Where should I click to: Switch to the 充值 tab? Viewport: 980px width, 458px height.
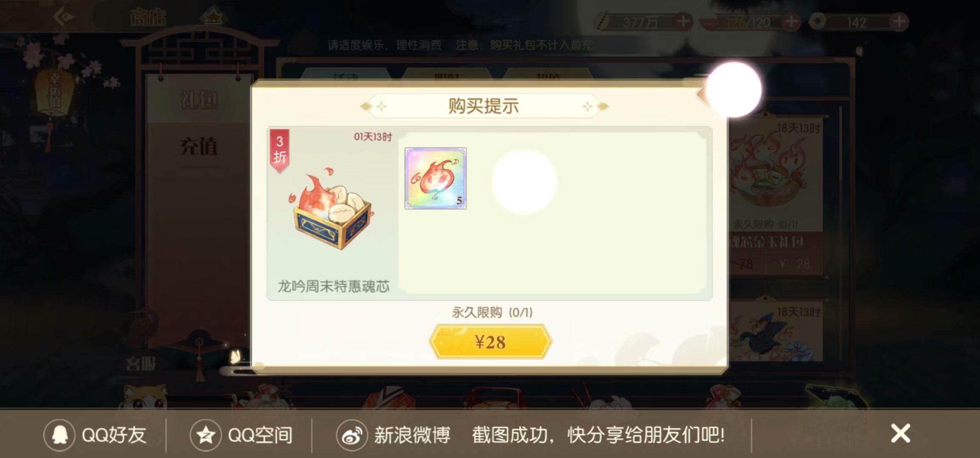point(199,146)
